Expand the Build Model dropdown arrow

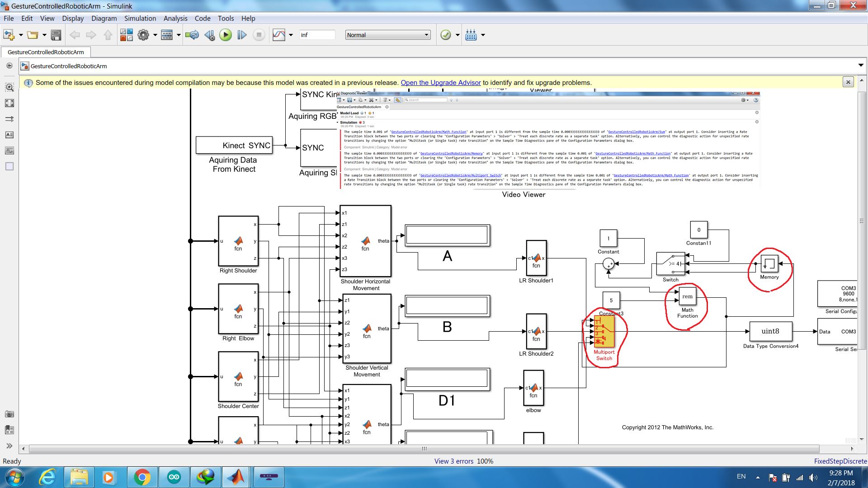pos(483,35)
